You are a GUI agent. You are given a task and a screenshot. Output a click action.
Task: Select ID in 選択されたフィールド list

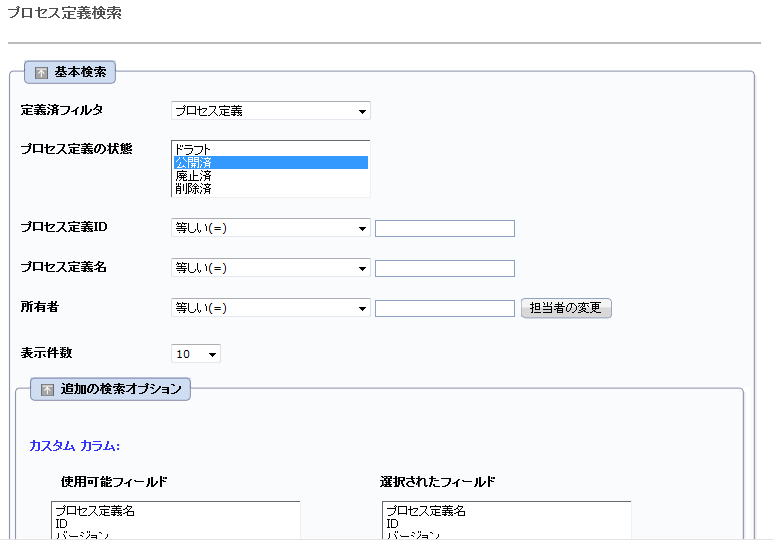pyautogui.click(x=506, y=523)
